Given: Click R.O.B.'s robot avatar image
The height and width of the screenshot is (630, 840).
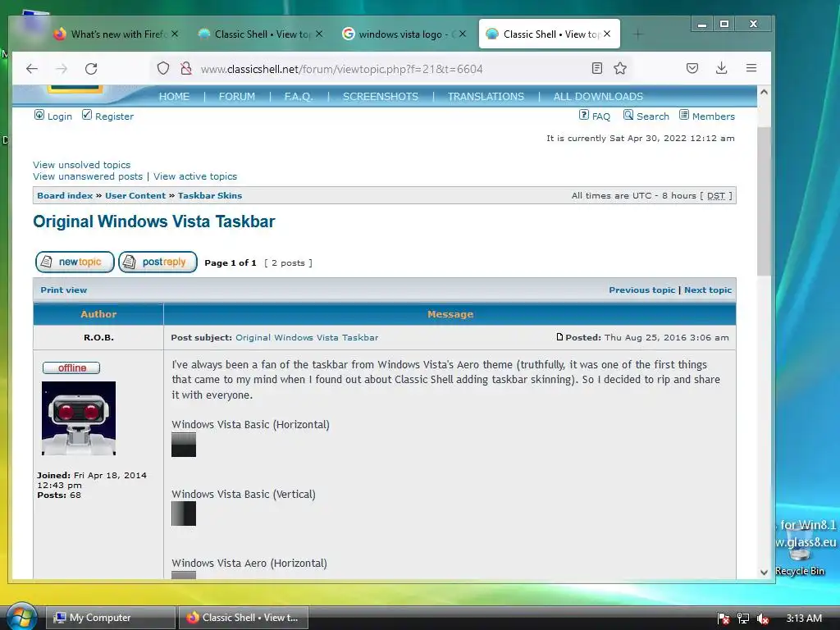Looking at the screenshot, I should [x=79, y=418].
